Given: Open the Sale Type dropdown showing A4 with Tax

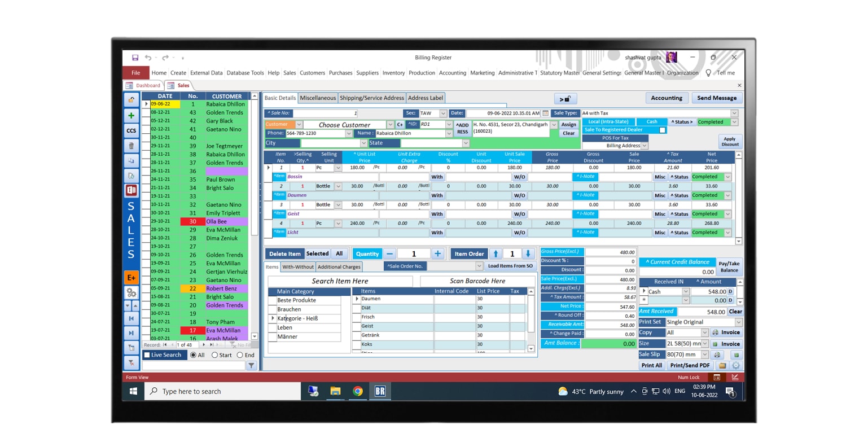Looking at the screenshot, I should [734, 113].
